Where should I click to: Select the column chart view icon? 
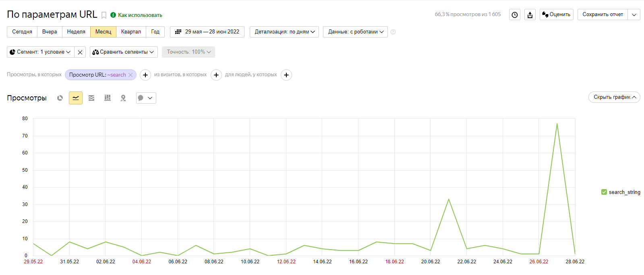click(108, 98)
